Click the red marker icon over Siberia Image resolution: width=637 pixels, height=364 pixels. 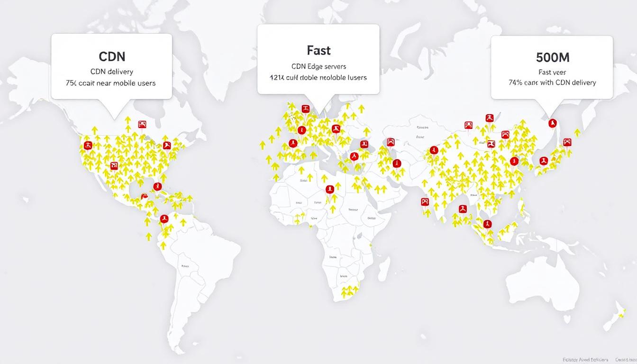(490, 118)
